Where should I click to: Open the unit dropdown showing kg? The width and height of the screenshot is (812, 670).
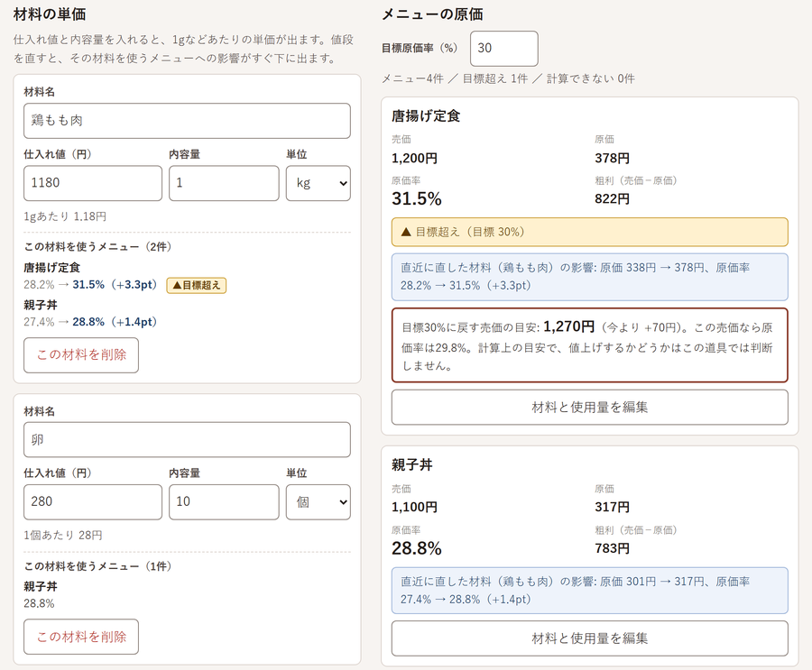click(318, 183)
